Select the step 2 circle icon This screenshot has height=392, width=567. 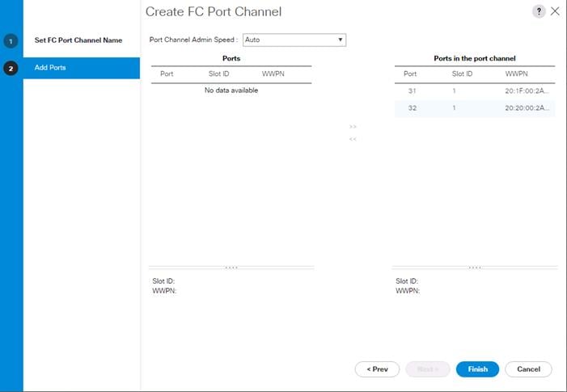(x=11, y=68)
